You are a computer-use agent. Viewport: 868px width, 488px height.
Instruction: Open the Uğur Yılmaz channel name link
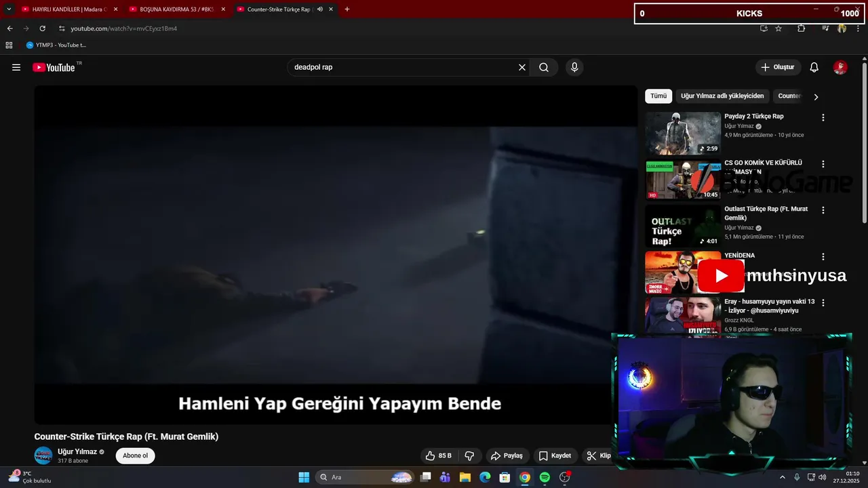click(77, 451)
